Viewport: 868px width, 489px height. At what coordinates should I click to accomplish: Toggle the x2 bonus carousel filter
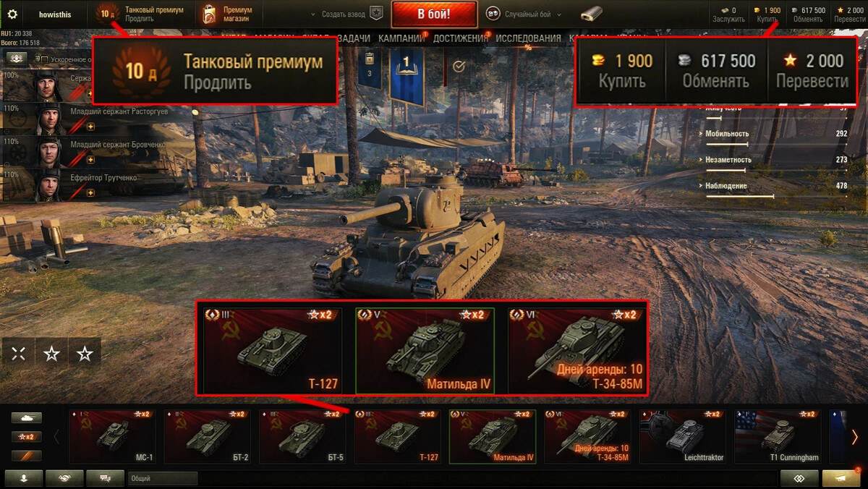(x=26, y=437)
